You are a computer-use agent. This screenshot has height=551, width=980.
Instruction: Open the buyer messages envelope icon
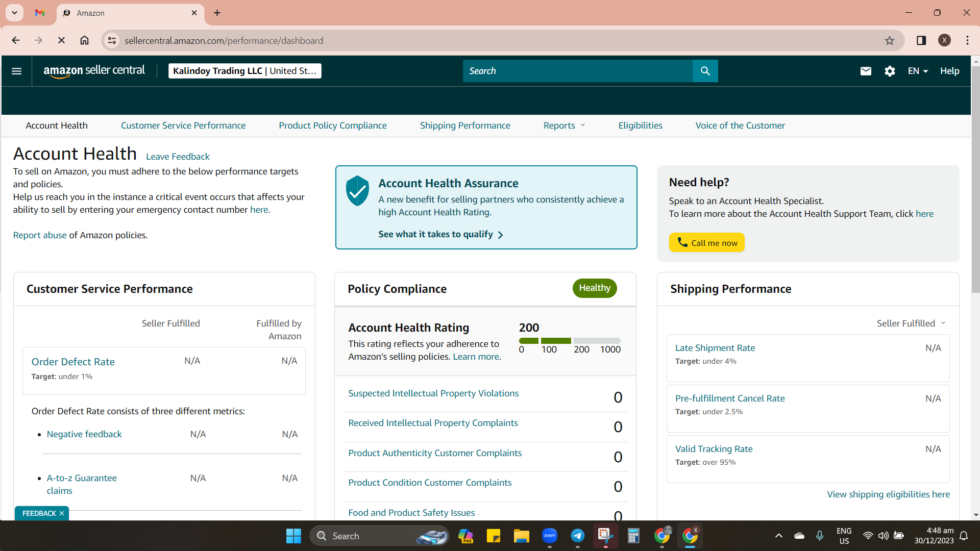click(866, 71)
